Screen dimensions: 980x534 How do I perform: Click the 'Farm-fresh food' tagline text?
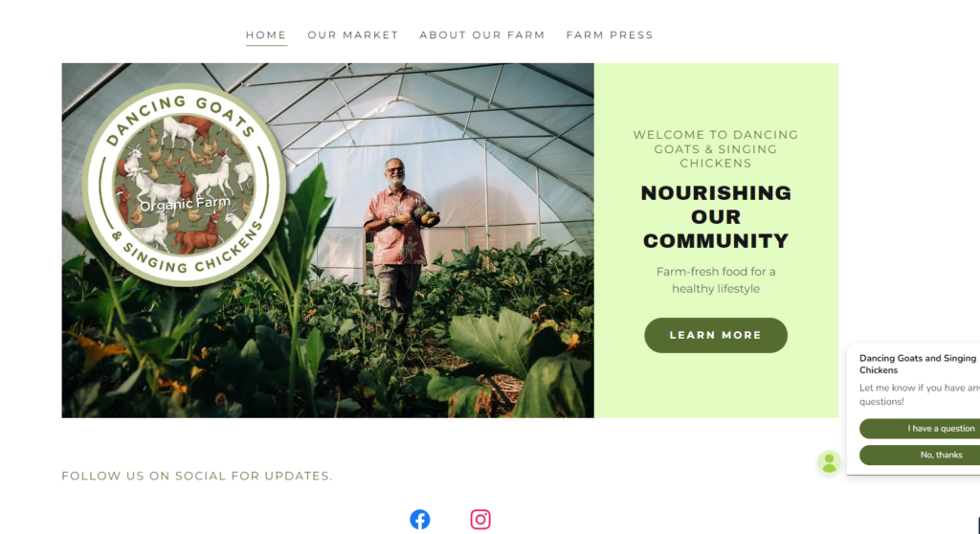pos(716,280)
